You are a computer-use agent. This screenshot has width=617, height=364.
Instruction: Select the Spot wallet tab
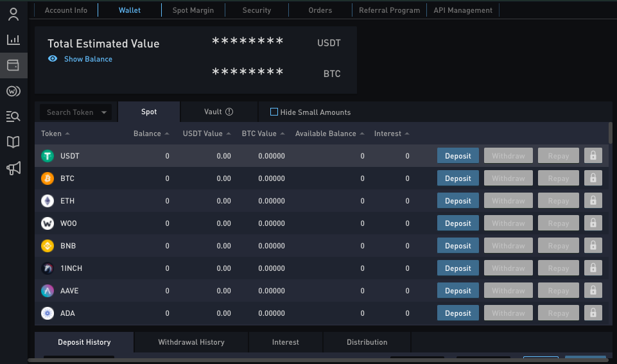149,112
